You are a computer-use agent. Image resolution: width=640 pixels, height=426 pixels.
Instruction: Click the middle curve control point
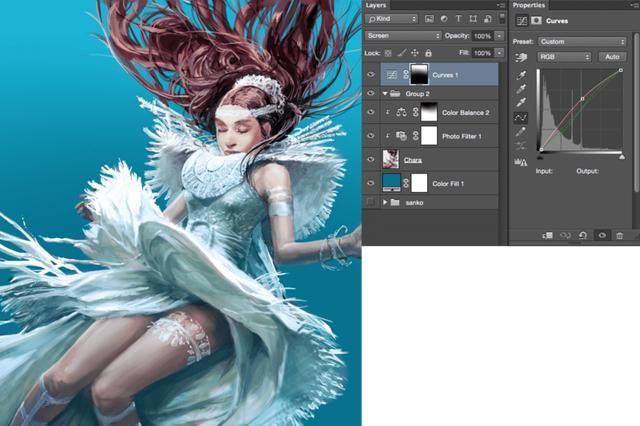[582, 99]
